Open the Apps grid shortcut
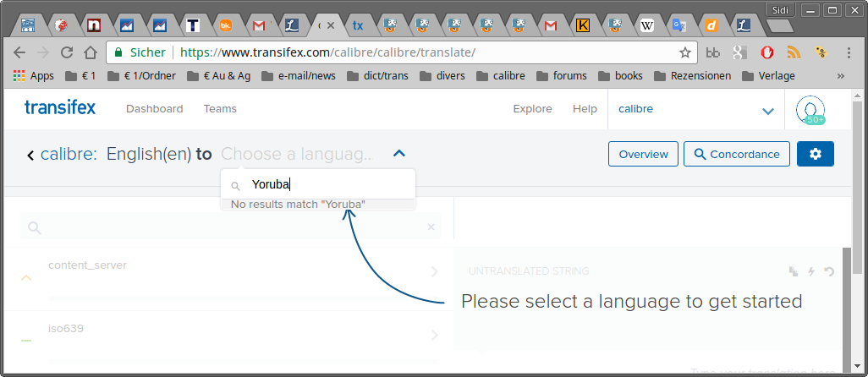868x377 pixels. pyautogui.click(x=33, y=76)
